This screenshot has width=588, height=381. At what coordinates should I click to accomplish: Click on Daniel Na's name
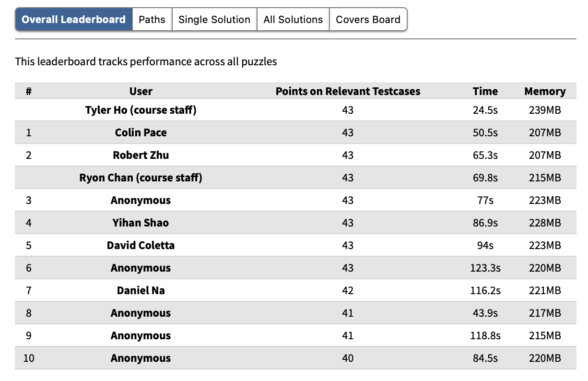coord(141,290)
